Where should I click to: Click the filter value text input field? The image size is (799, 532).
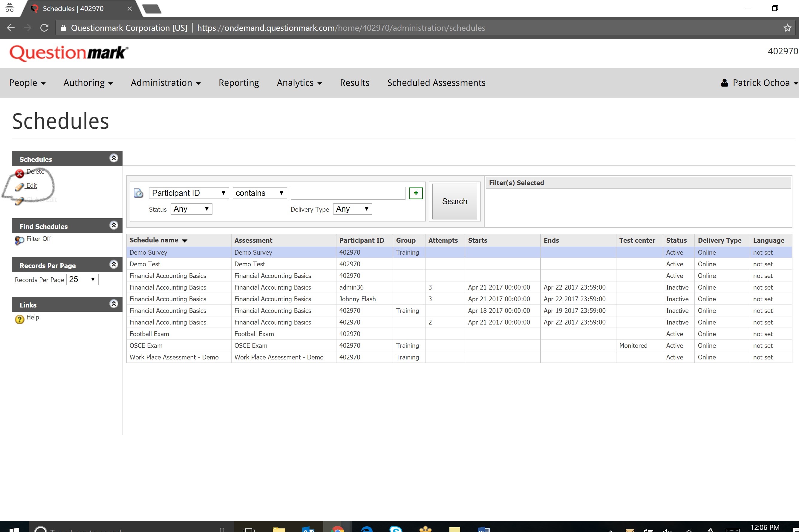tap(348, 193)
